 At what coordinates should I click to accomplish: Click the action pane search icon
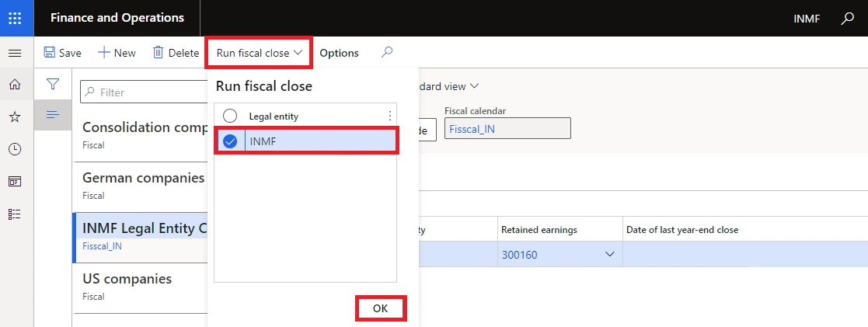[x=387, y=53]
